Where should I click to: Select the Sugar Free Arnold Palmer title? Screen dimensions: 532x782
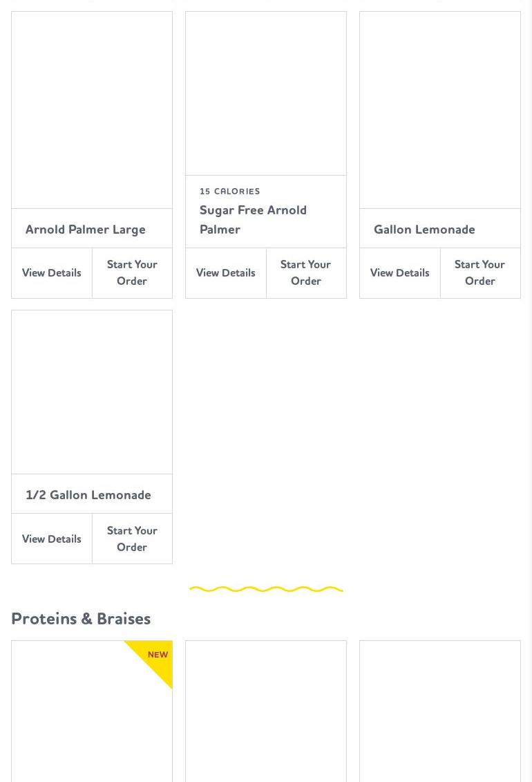pyautogui.click(x=253, y=219)
